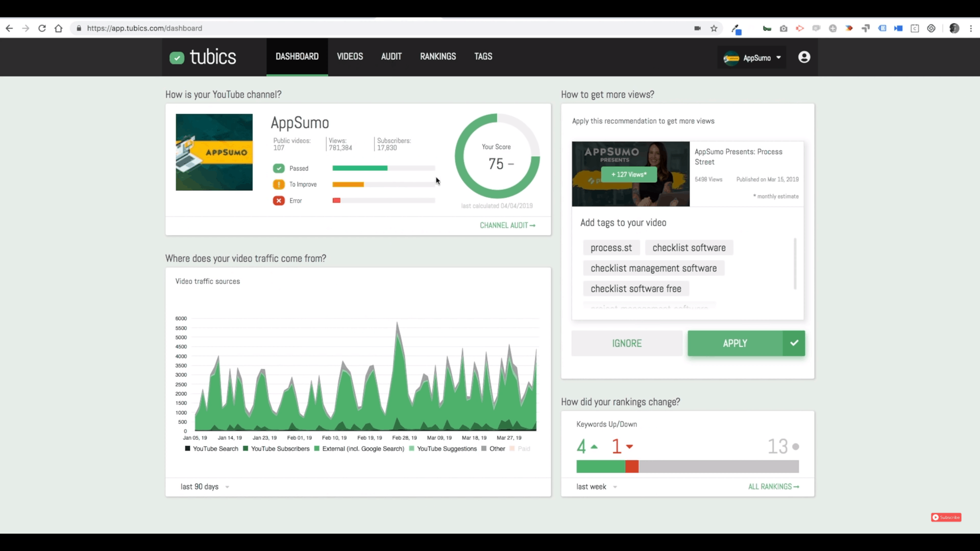Go to the Rankings tab
The width and height of the screenshot is (980, 551).
[x=438, y=57]
